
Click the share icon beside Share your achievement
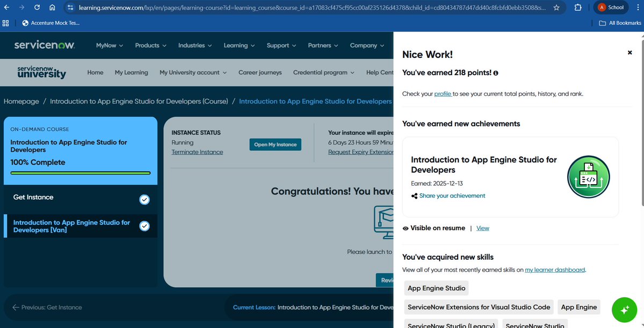tap(414, 196)
